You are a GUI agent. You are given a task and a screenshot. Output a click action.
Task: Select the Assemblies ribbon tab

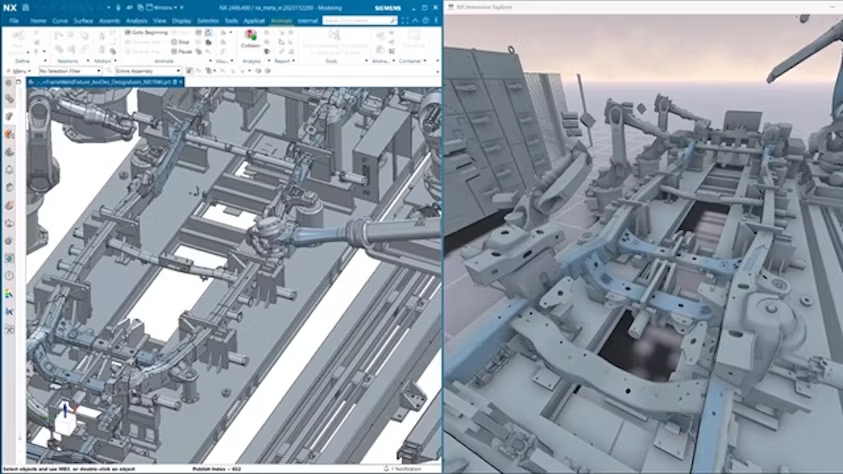click(109, 20)
